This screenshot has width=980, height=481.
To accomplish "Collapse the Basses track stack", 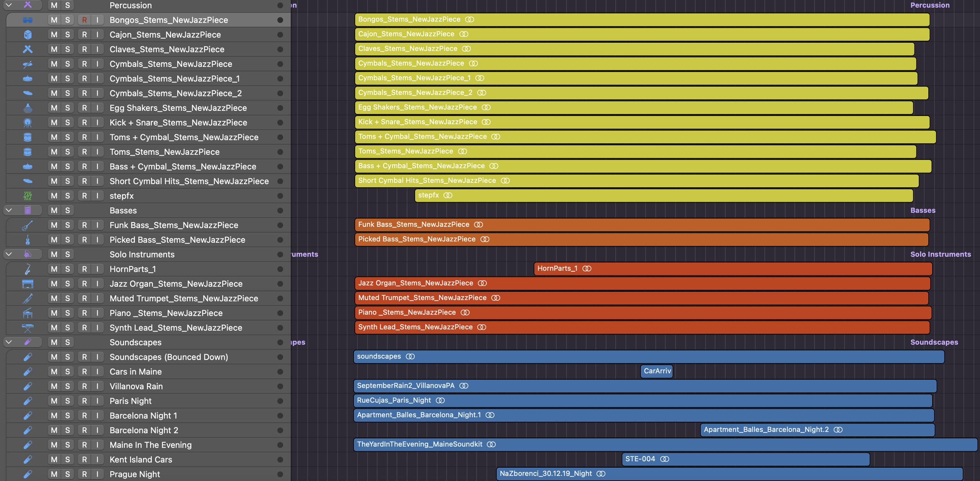I will pyautogui.click(x=9, y=210).
